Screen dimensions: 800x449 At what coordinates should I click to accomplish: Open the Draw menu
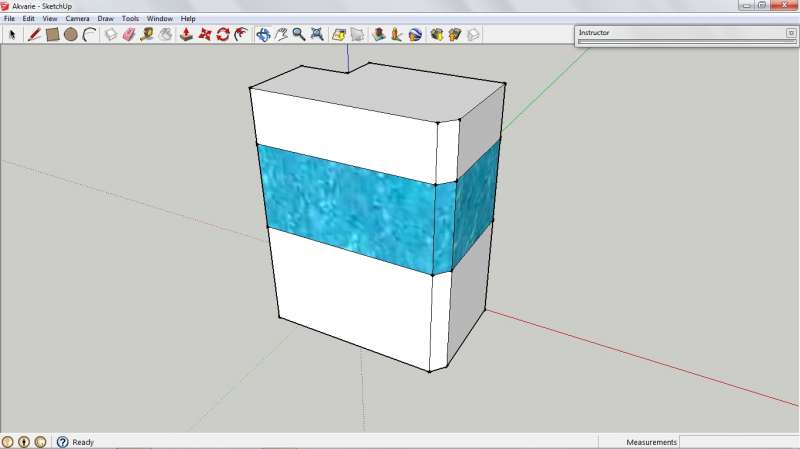(x=105, y=18)
